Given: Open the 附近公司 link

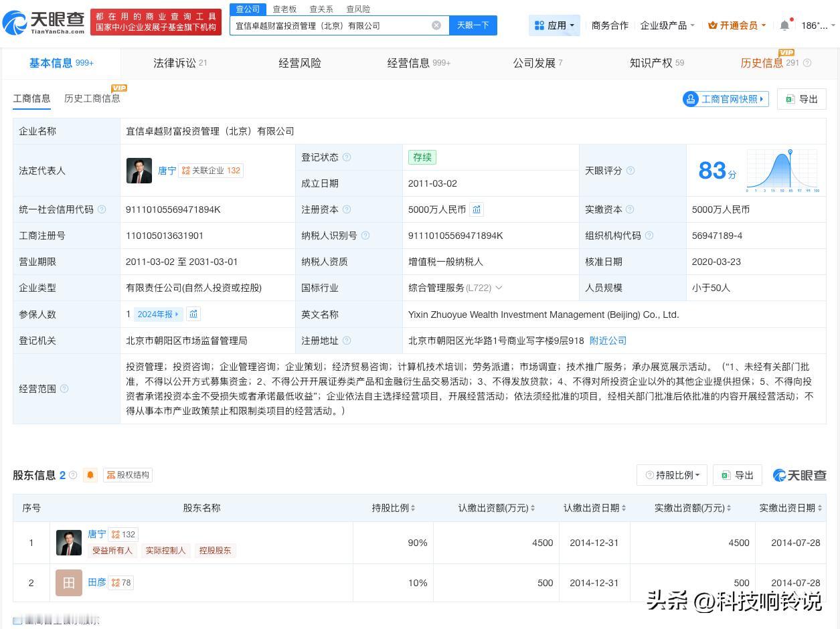Looking at the screenshot, I should pos(608,341).
